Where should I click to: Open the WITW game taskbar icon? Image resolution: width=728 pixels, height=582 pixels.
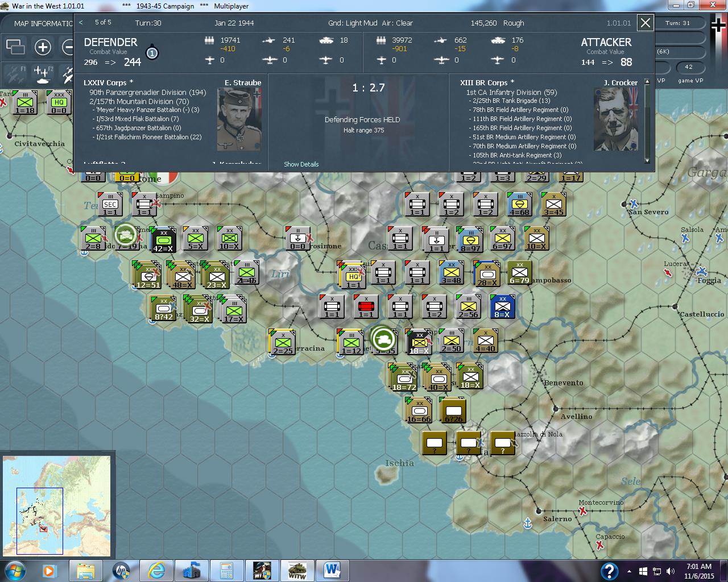point(297,570)
